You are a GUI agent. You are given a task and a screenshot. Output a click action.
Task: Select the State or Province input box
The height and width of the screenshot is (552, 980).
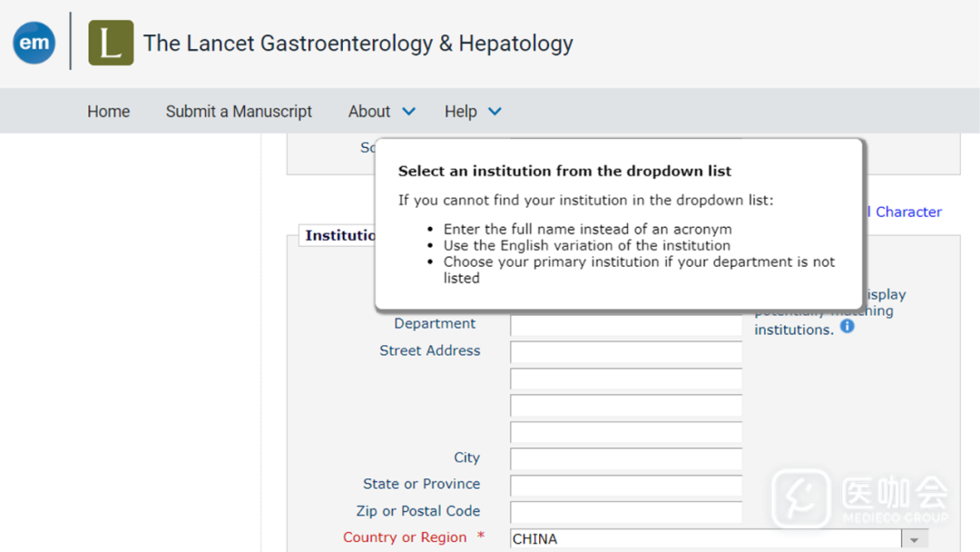click(625, 486)
